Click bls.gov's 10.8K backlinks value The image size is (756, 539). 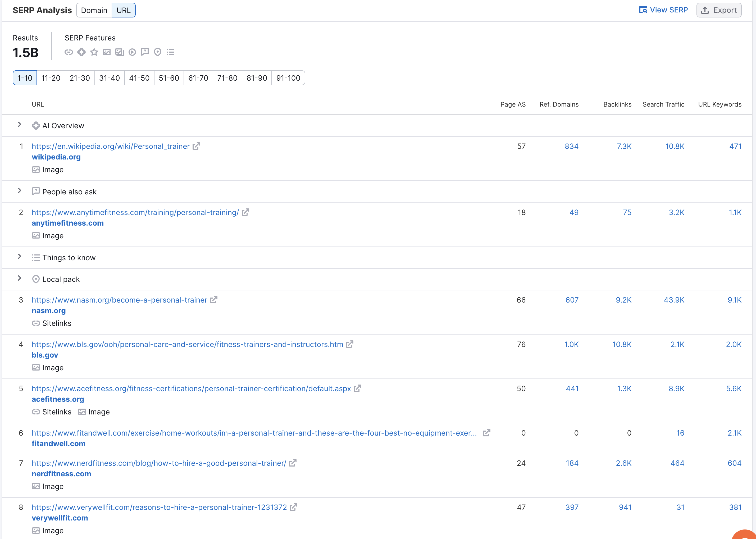click(622, 345)
